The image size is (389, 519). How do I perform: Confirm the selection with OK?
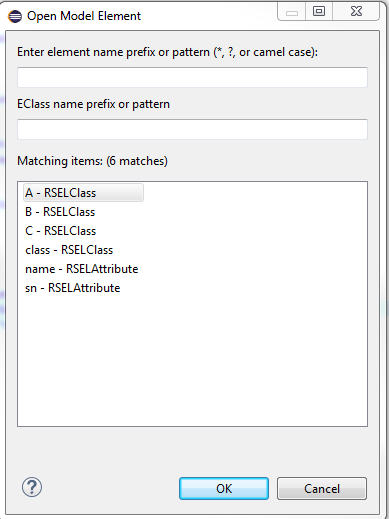(x=224, y=489)
